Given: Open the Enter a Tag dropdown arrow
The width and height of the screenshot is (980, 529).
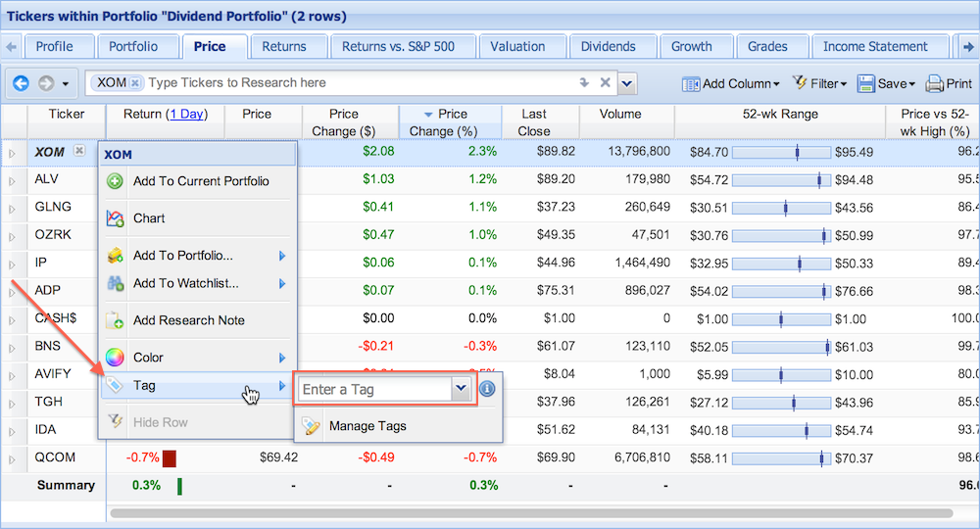Looking at the screenshot, I should coord(462,389).
